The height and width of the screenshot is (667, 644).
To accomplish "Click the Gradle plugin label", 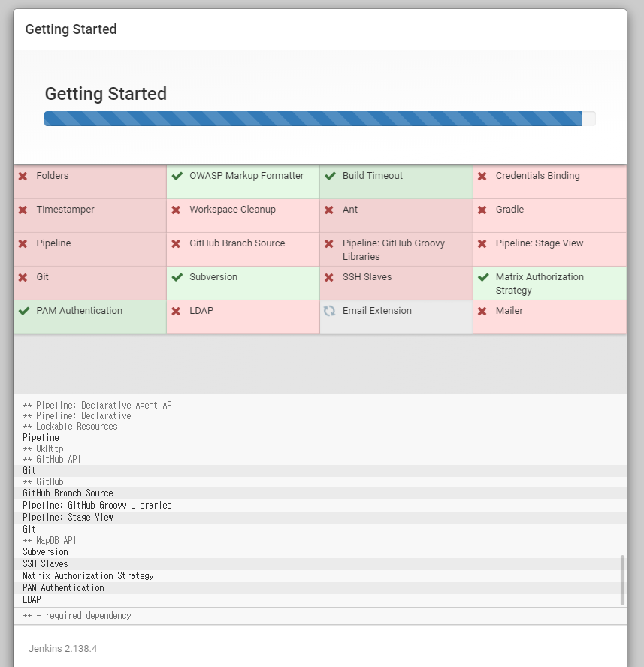I will click(x=509, y=210).
